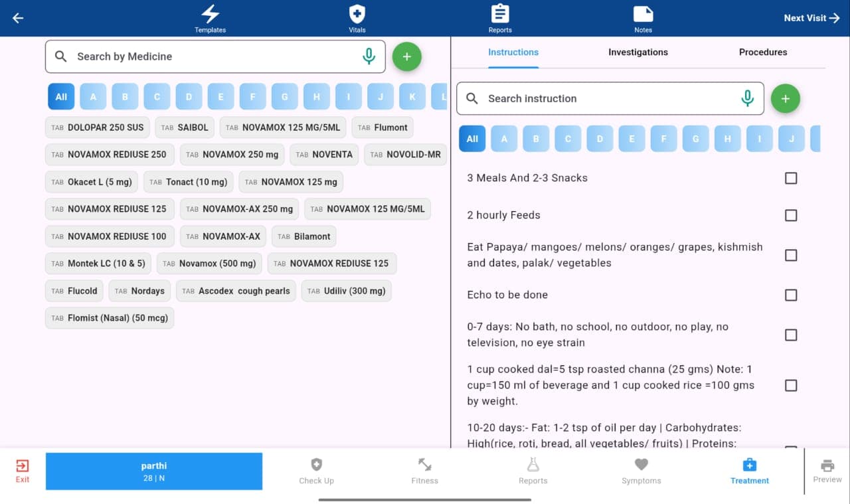
Task: Select Novamox (500 mg) chip
Action: tap(210, 264)
